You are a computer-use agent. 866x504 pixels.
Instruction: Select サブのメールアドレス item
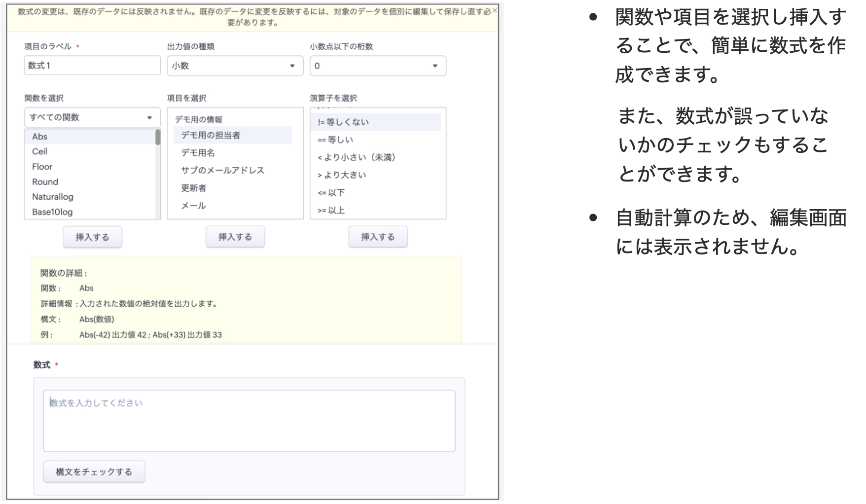tap(233, 171)
